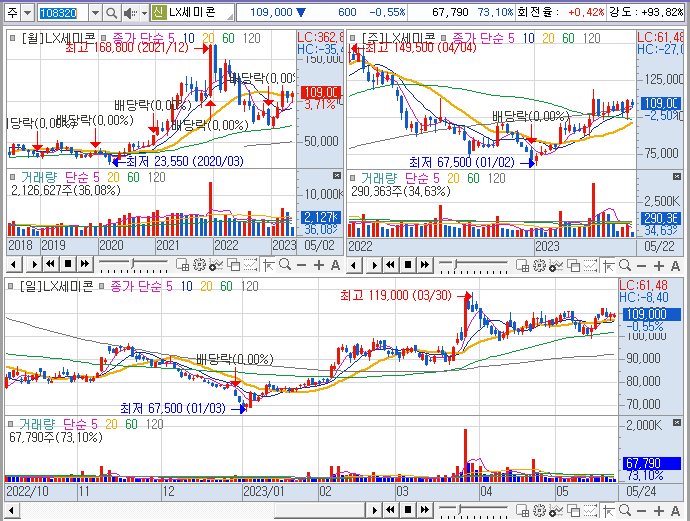Viewport: 690px width, 521px height.
Task: Click stop button on weekly chart toolbar
Action: pos(408,265)
